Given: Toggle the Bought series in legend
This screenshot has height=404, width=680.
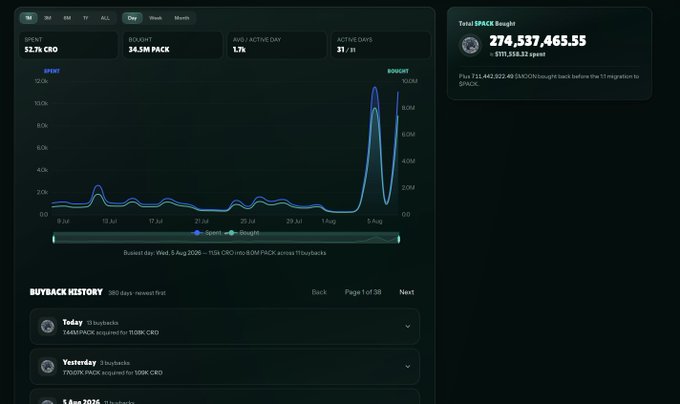Looking at the screenshot, I should click(243, 233).
